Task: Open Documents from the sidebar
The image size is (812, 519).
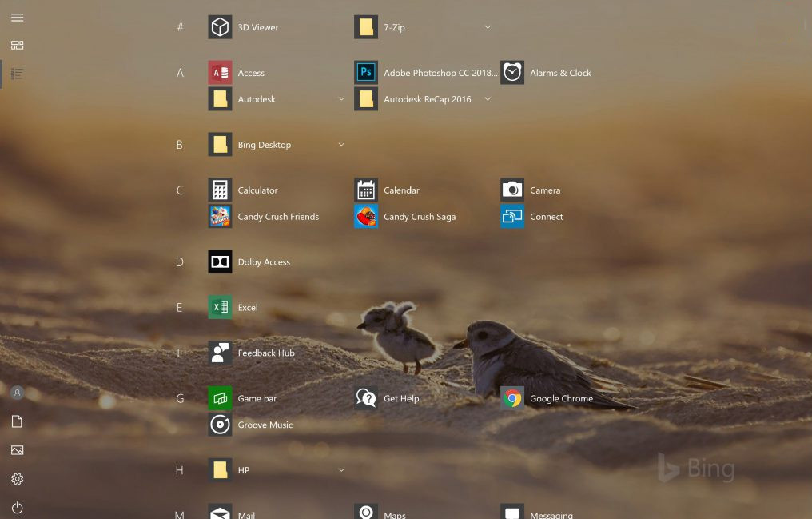Action: (17, 421)
